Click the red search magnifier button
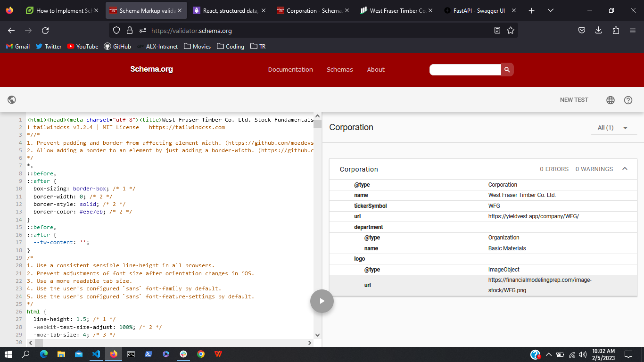 pyautogui.click(x=507, y=69)
